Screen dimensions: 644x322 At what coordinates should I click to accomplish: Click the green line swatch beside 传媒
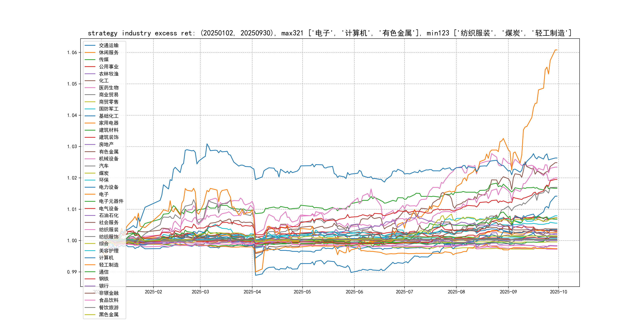(90, 59)
